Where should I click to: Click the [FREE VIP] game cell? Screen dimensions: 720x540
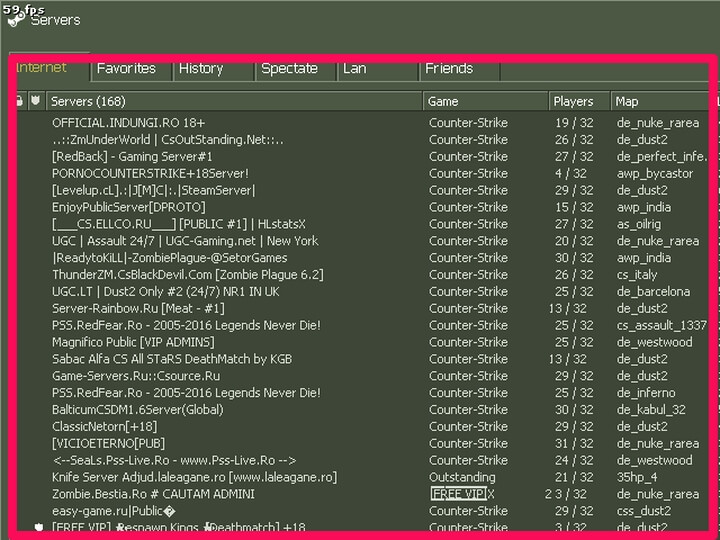[462, 495]
